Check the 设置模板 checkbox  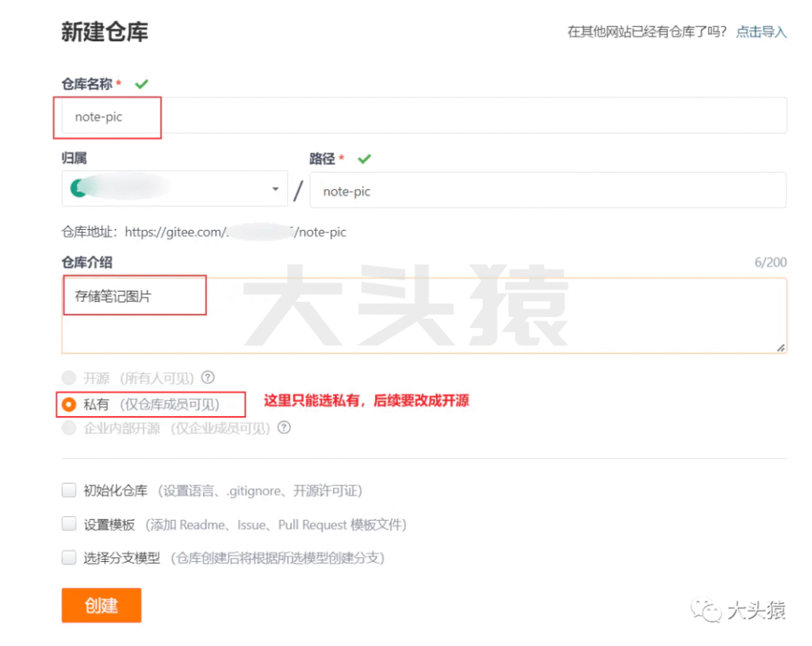point(69,524)
